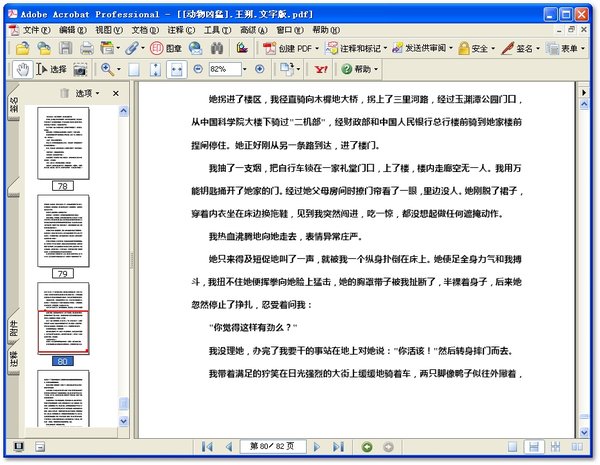Click the thumbnail panel scrollbar handle
The image size is (600, 465).
point(123,403)
